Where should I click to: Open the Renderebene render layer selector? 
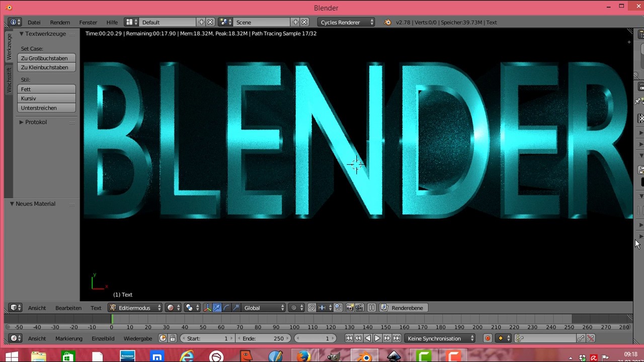pos(404,308)
